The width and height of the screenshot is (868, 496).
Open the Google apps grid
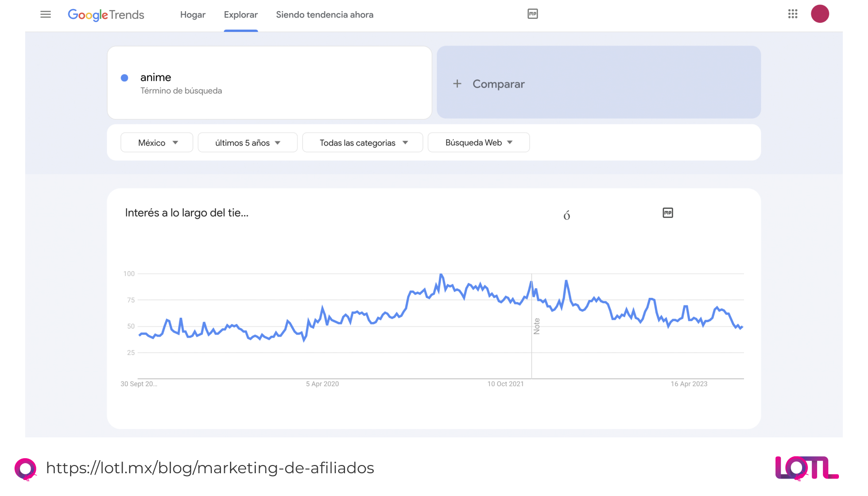click(792, 14)
